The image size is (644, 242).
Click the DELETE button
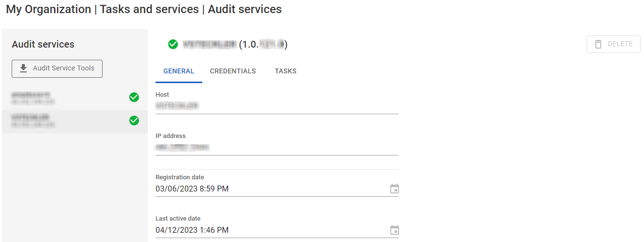[x=613, y=44]
